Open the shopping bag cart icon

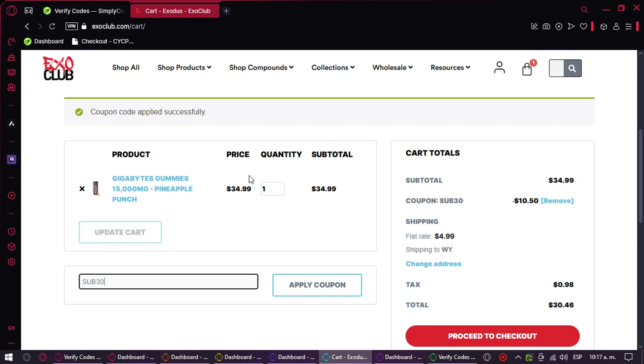[x=527, y=69]
